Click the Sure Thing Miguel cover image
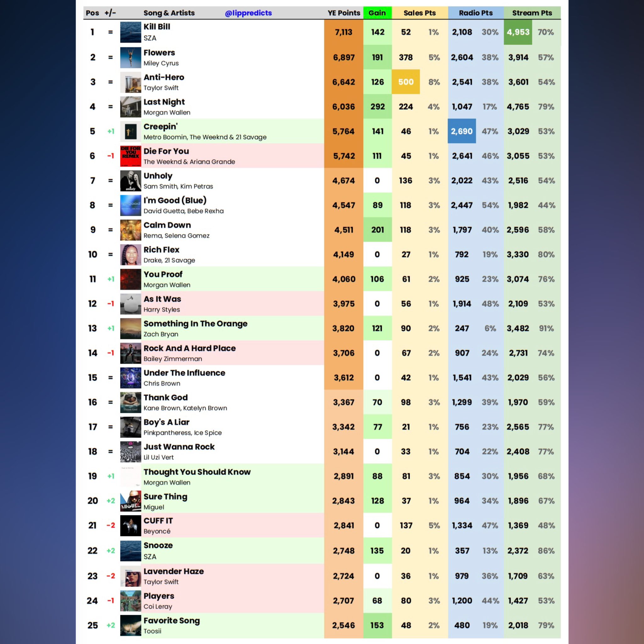 tap(130, 501)
